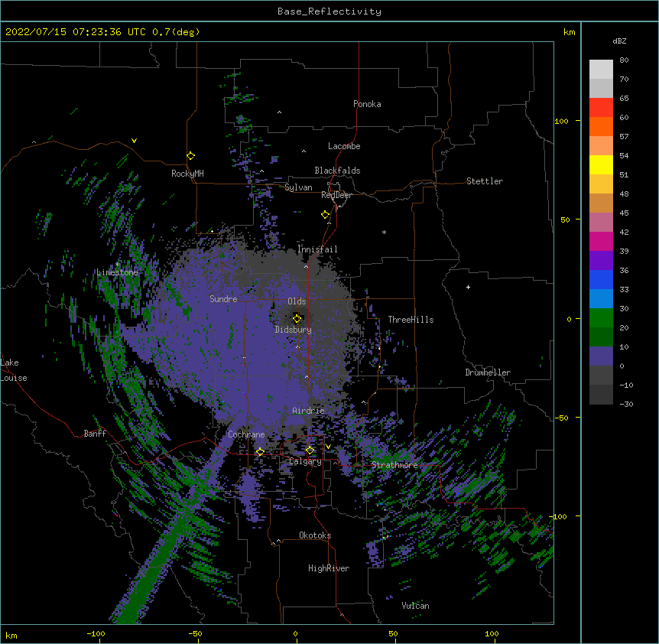Image resolution: width=659 pixels, height=644 pixels.
Task: Pick the mauve 42-45 dBZ legend swatch
Action: tap(601, 223)
